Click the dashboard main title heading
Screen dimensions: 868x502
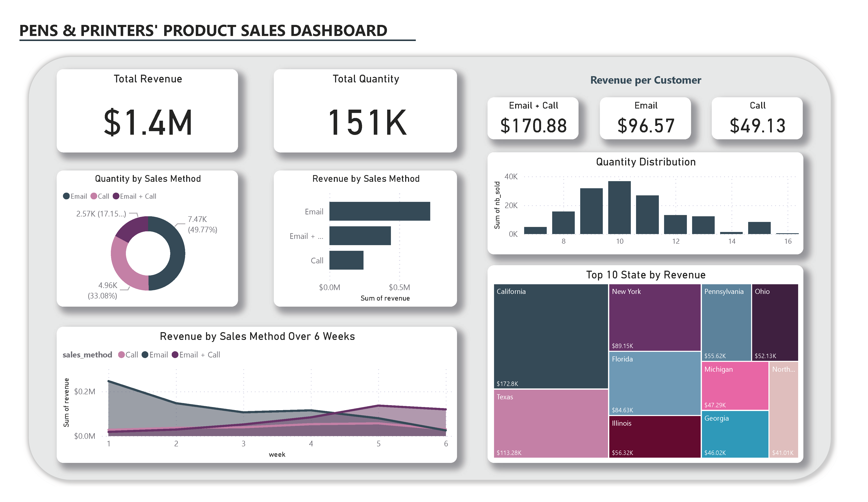point(204,31)
